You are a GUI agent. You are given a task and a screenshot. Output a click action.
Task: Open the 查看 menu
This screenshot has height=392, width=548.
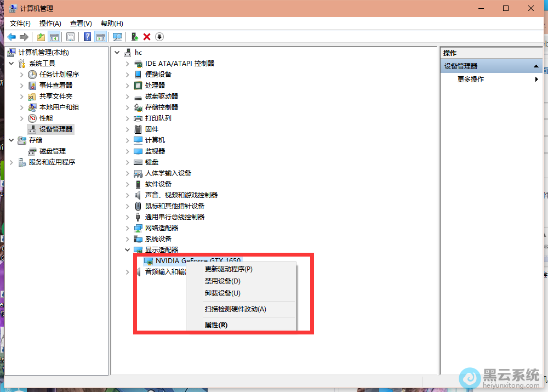80,23
